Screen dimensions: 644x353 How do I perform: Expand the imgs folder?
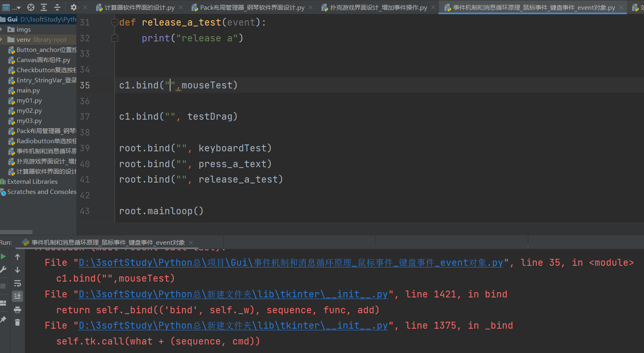click(x=2, y=29)
